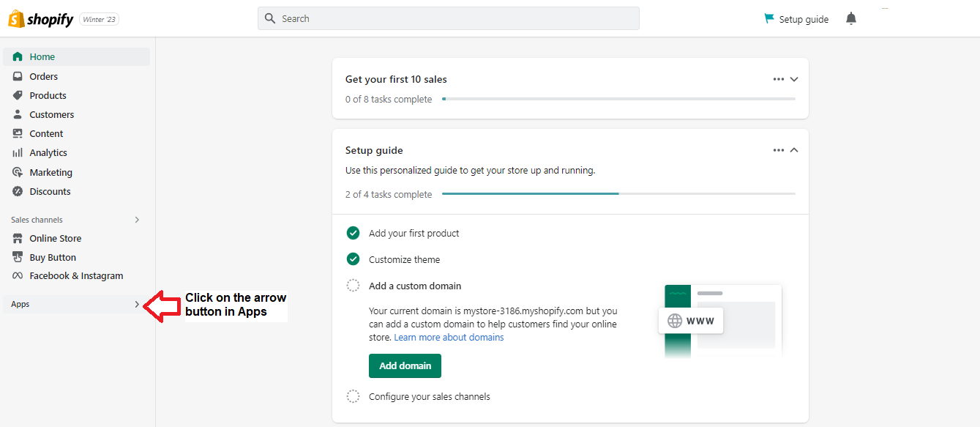980x427 pixels.
Task: Toggle Add a custom domain circle
Action: pyautogui.click(x=353, y=286)
